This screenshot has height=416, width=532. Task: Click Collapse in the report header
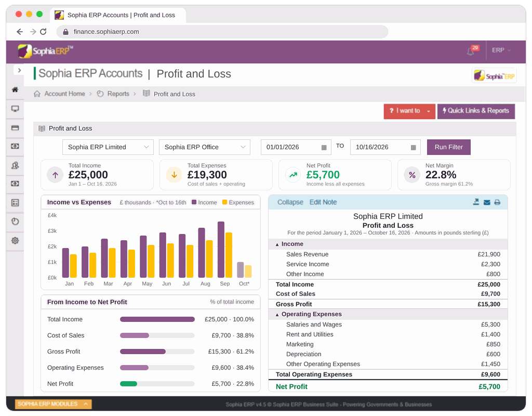(x=290, y=202)
